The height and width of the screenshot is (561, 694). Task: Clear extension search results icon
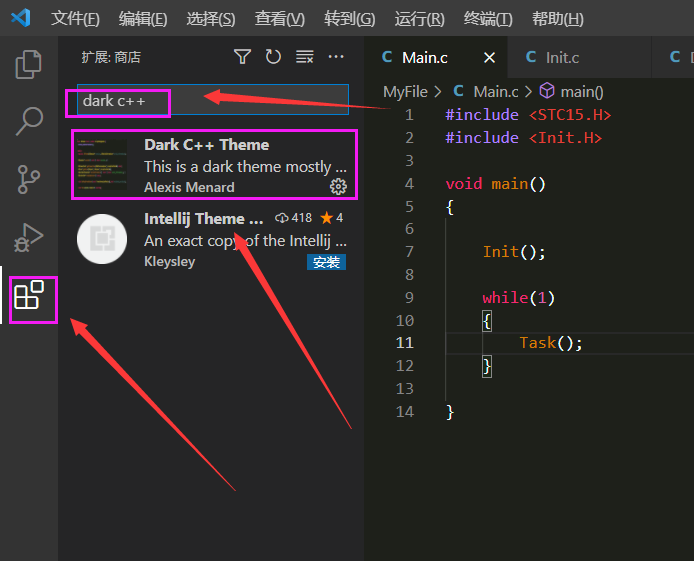[x=305, y=57]
